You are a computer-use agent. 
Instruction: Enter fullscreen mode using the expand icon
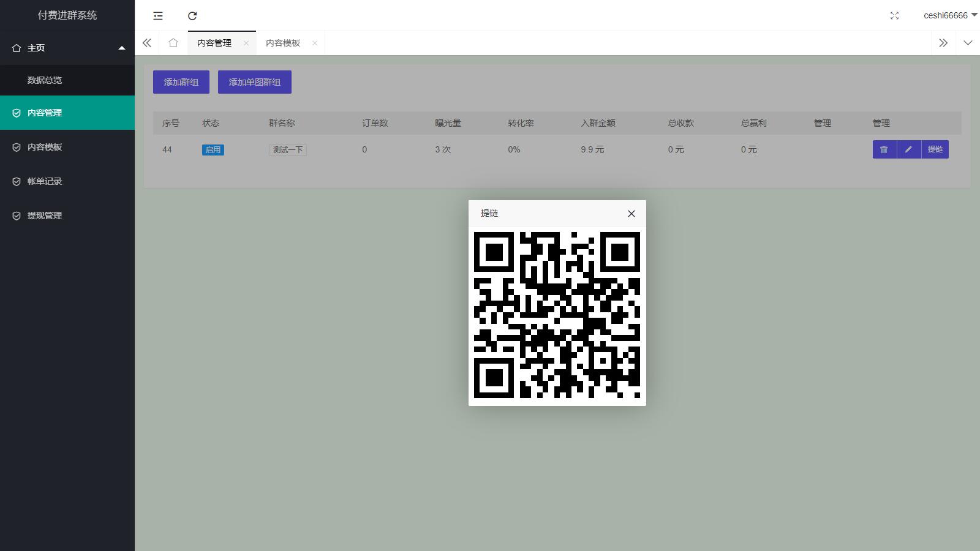[894, 16]
